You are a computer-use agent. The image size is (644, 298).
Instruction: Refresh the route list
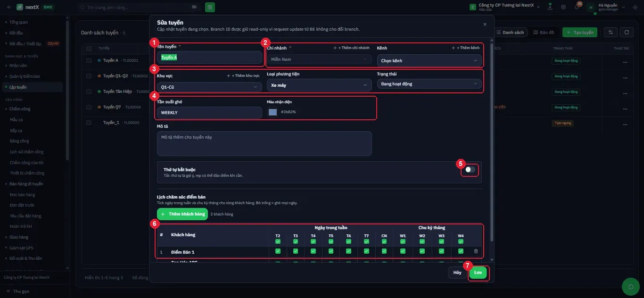pos(627,32)
